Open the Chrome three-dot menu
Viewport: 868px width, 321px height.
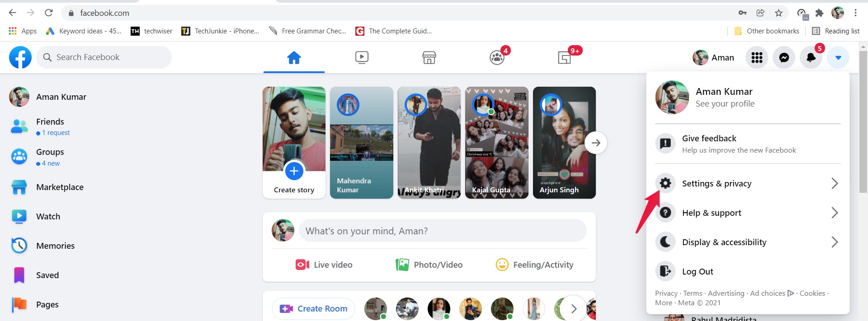tap(855, 13)
